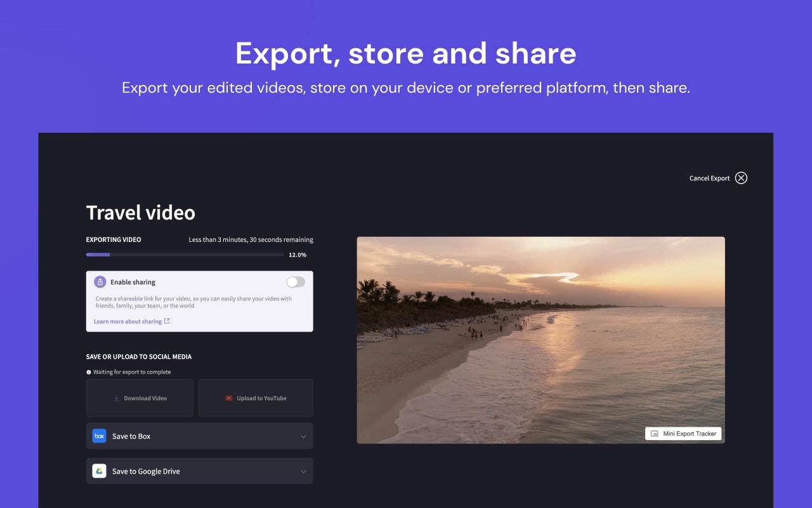Click the download arrow icon on Download Video
Image resolution: width=812 pixels, height=508 pixels.
[x=116, y=398]
